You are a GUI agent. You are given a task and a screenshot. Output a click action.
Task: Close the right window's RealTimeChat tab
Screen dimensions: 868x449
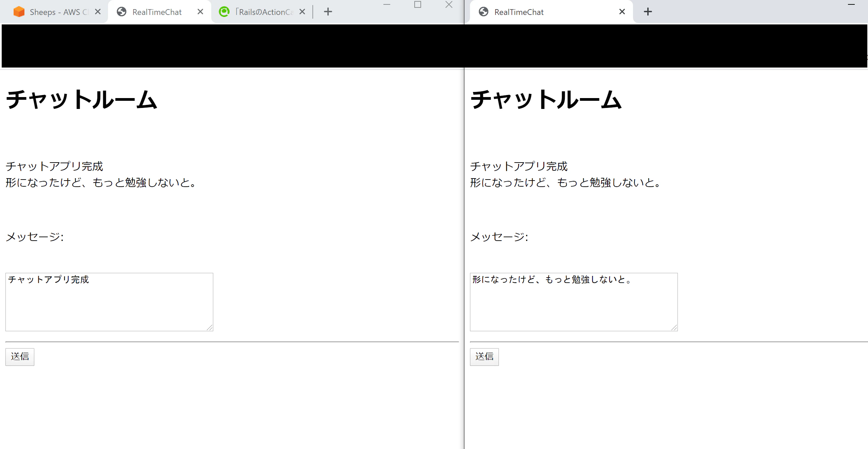tap(622, 12)
